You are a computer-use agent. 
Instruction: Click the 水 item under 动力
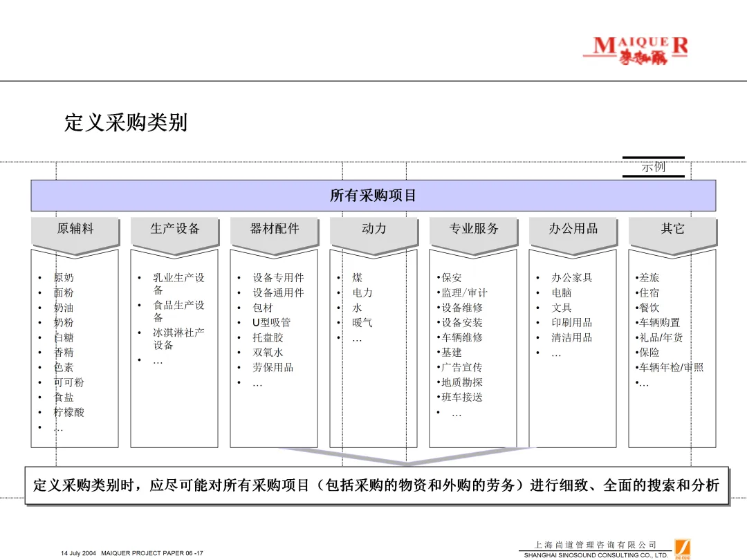coord(358,308)
